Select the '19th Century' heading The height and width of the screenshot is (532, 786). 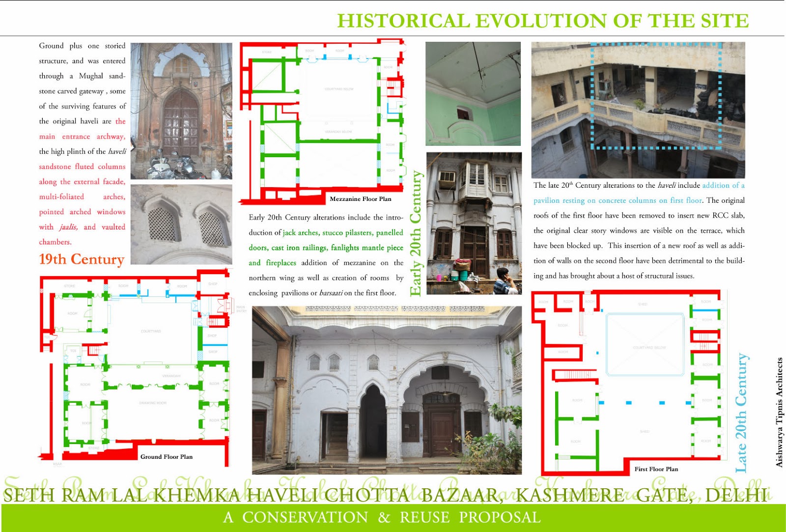(x=82, y=259)
